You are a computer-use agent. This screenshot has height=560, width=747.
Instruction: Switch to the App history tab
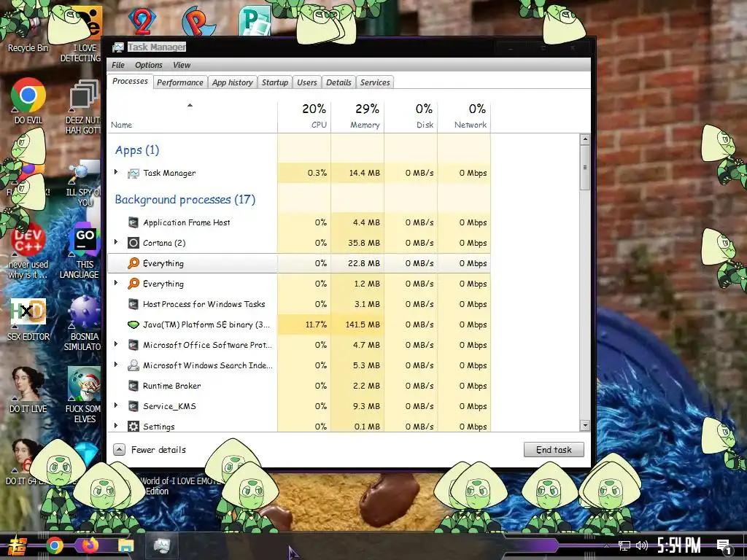click(233, 82)
